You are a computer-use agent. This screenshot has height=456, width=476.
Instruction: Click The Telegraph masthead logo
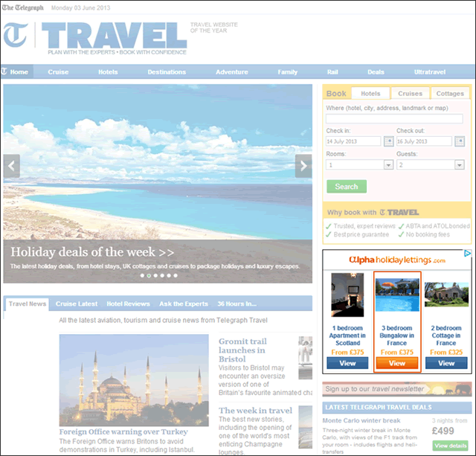(22, 7)
